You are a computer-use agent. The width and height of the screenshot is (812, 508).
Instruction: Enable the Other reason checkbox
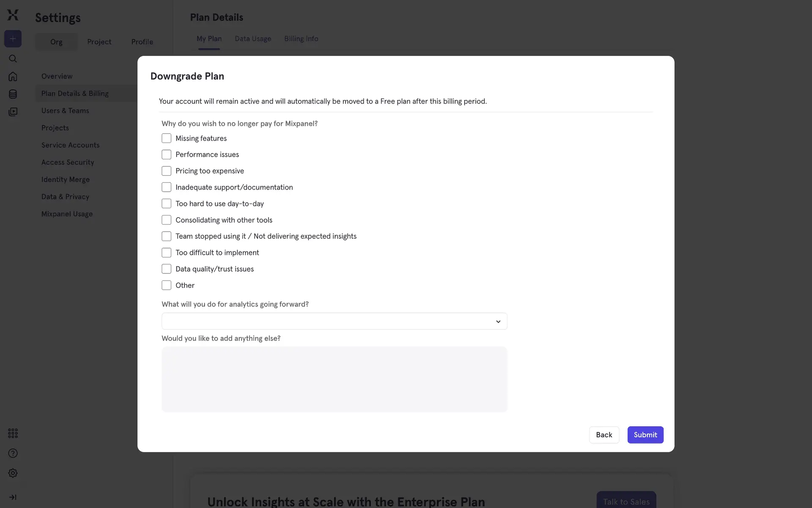(167, 285)
